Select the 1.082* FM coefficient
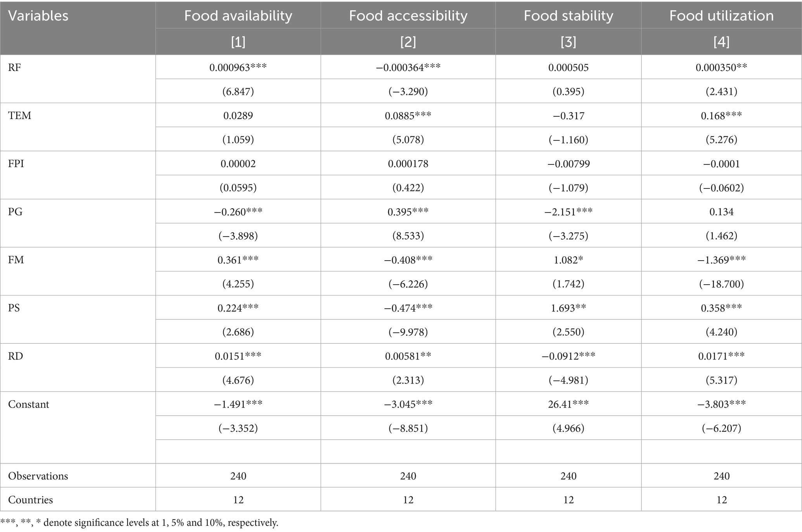Image resolution: width=802 pixels, height=532 pixels. point(568,260)
